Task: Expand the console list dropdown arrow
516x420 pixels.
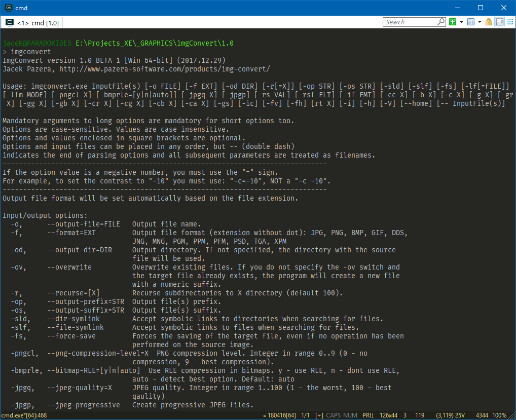Action: click(x=480, y=22)
